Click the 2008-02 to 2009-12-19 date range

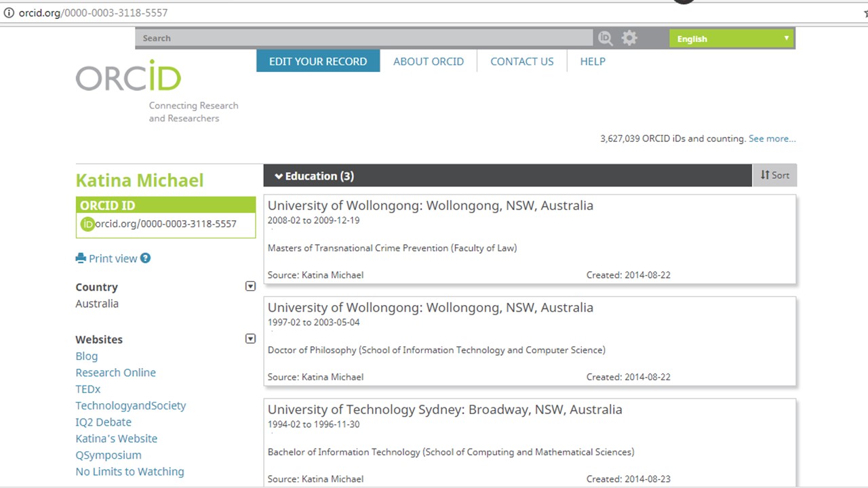coord(313,220)
